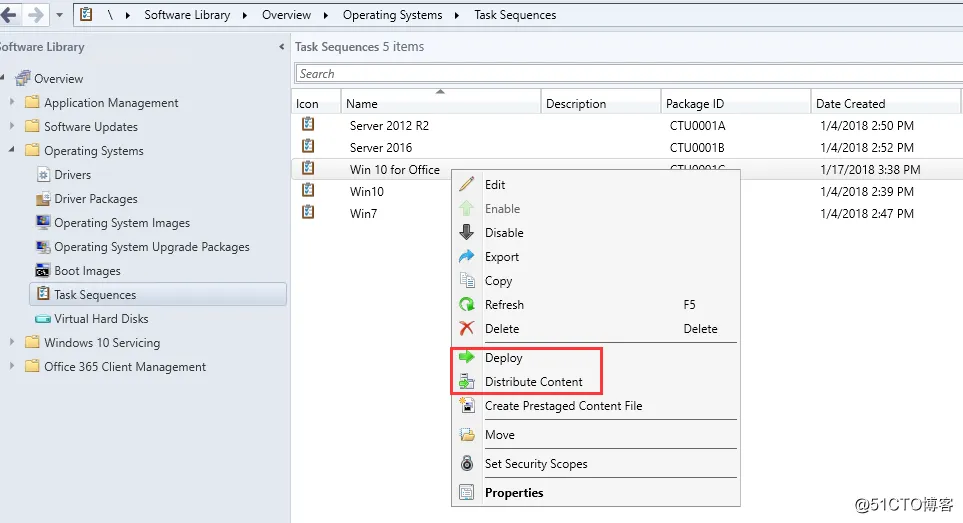The width and height of the screenshot is (963, 523).
Task: Click the Set Security Scopes lock icon
Action: click(x=466, y=463)
